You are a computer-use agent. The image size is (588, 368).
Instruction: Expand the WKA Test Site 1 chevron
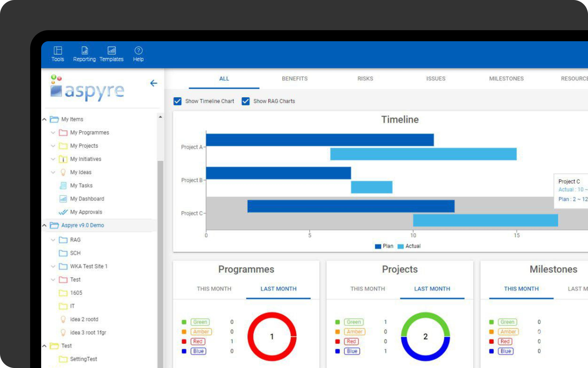pos(53,266)
